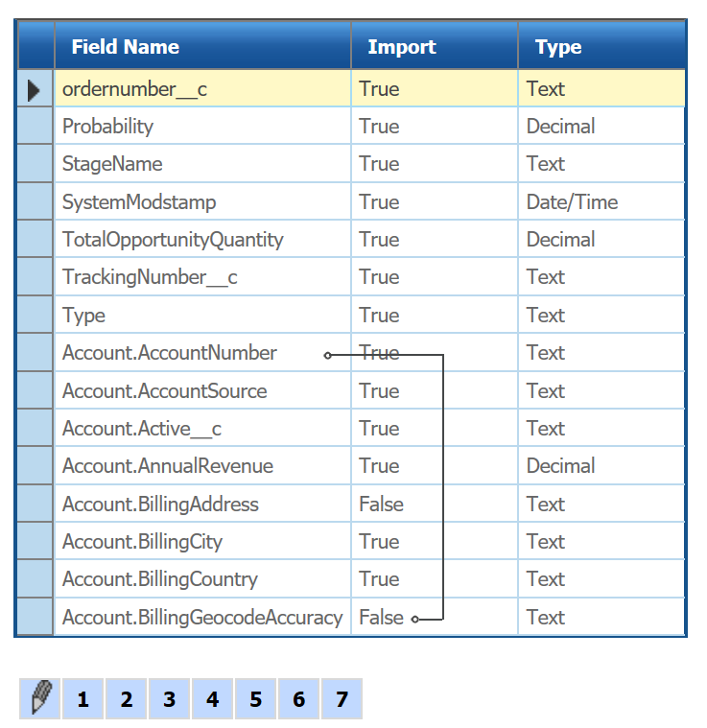Click the Account.BillingCity field name
This screenshot has height=728, width=707.
(142, 542)
